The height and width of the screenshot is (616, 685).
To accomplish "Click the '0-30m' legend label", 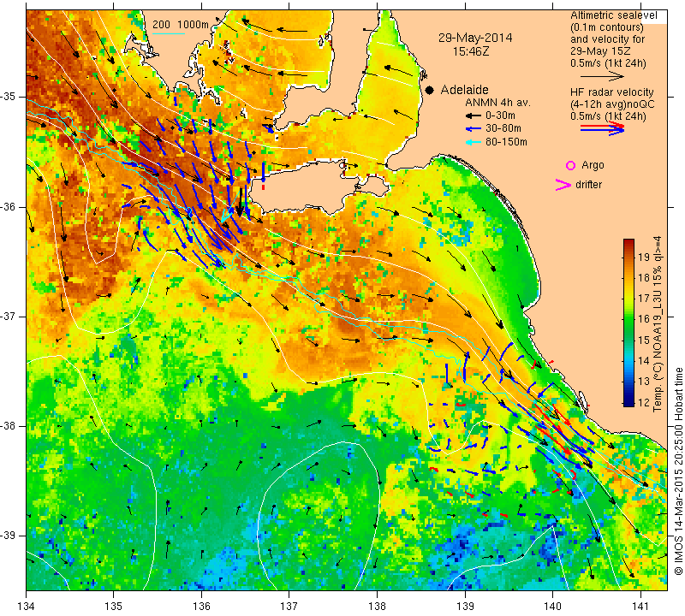I will point(500,115).
